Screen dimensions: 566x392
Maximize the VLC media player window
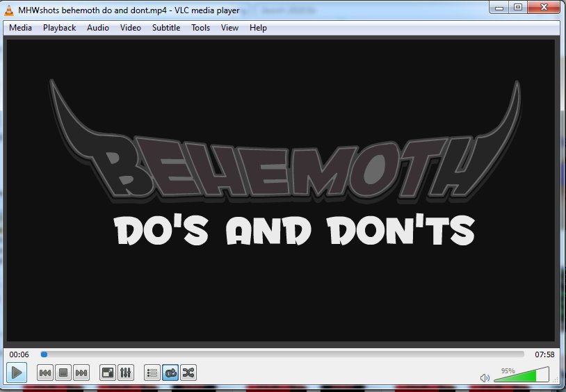518,7
